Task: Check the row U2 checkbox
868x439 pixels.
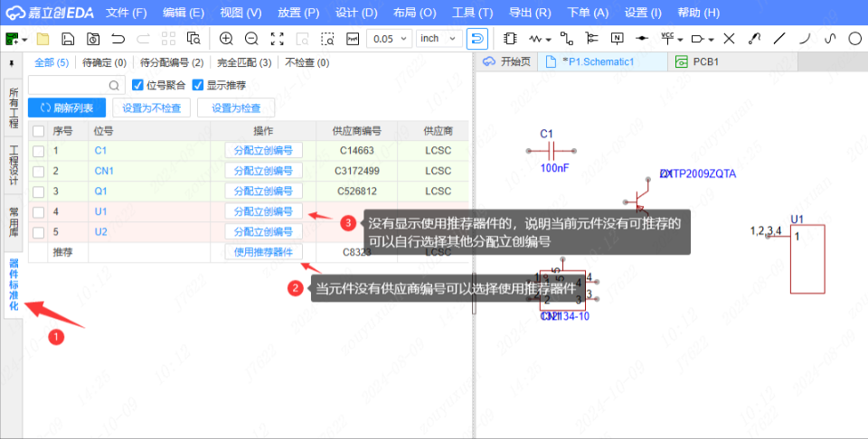Action: click(x=38, y=232)
